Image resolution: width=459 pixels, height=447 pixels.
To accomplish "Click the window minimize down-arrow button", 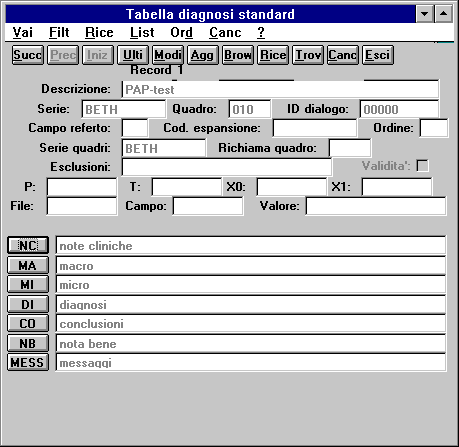I will click(x=425, y=14).
